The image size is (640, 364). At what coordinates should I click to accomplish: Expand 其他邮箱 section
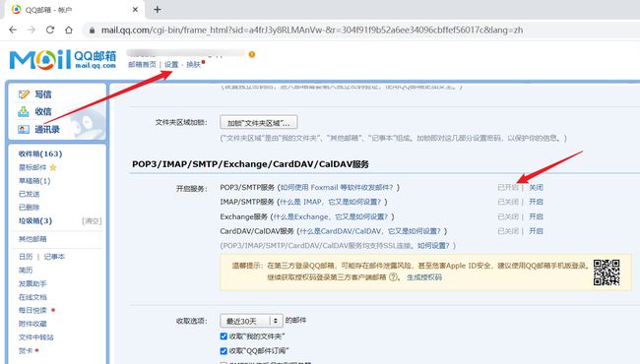point(32,239)
